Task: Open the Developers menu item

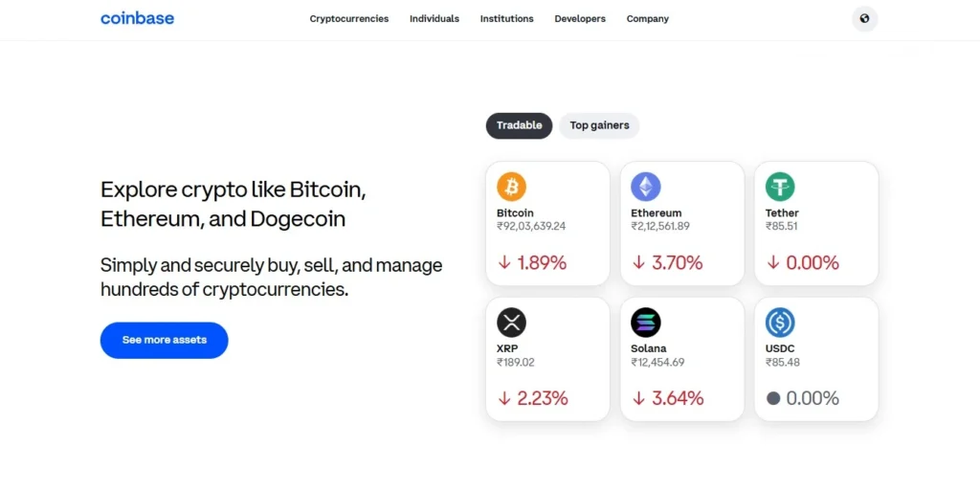Action: click(580, 19)
